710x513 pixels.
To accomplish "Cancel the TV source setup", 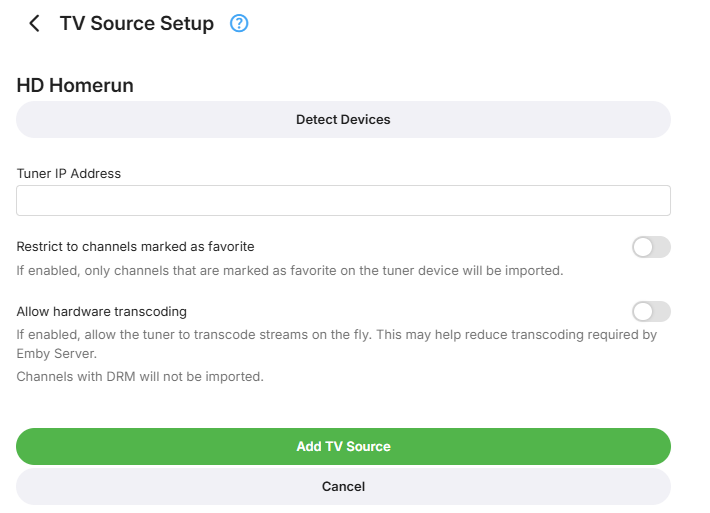I will [x=343, y=487].
